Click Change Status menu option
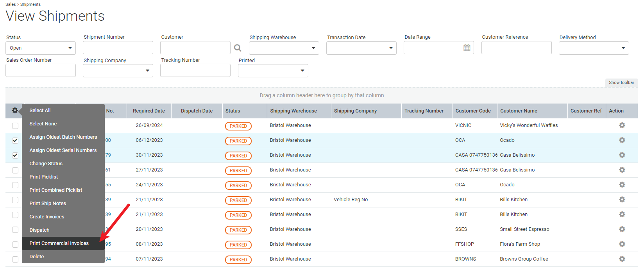 63,164
